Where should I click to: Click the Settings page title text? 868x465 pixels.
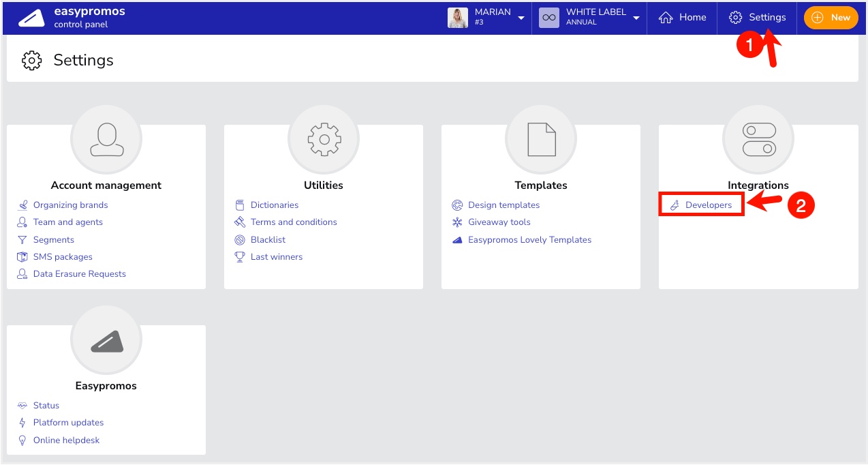[84, 60]
